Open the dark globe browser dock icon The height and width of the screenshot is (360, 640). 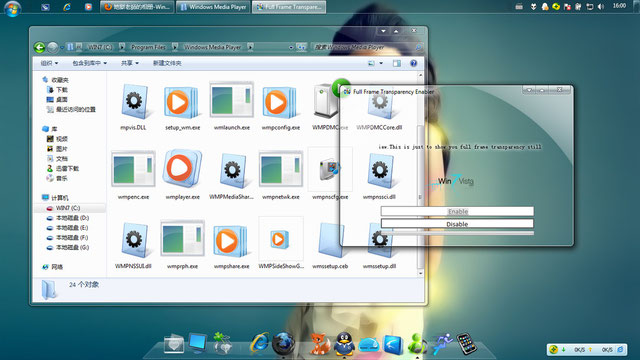(x=283, y=344)
